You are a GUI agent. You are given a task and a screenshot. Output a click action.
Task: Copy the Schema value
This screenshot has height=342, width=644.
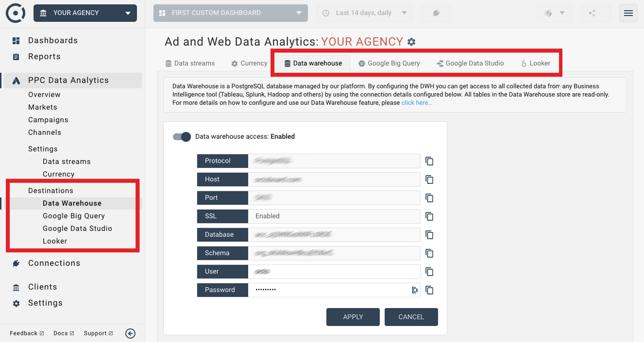click(429, 253)
